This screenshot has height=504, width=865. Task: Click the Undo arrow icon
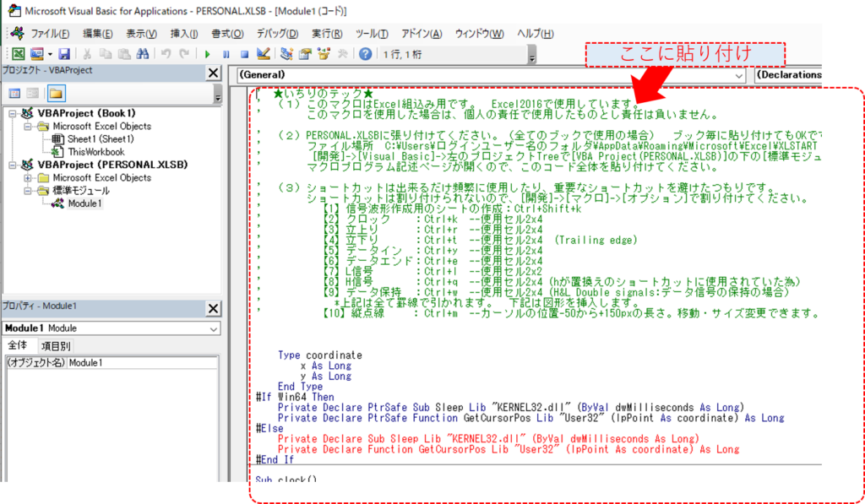166,53
